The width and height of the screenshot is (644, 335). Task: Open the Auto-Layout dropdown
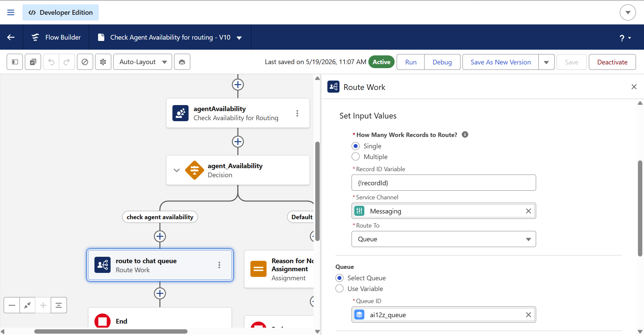[143, 62]
